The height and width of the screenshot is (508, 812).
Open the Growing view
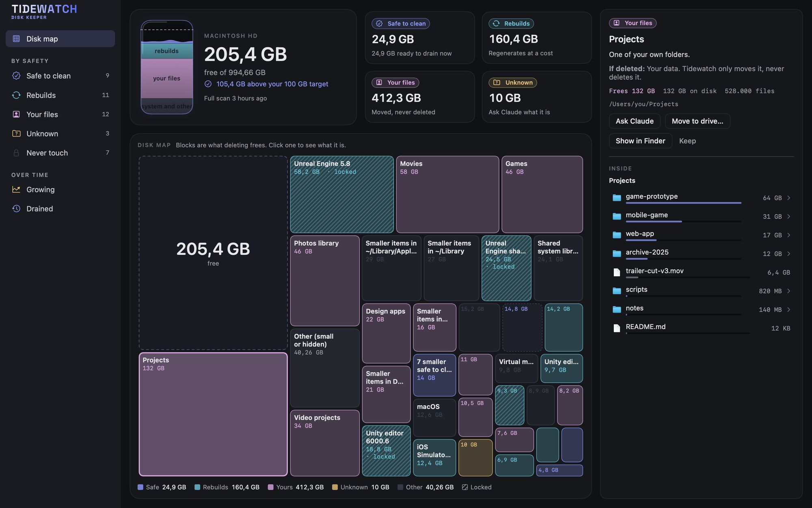[60, 189]
